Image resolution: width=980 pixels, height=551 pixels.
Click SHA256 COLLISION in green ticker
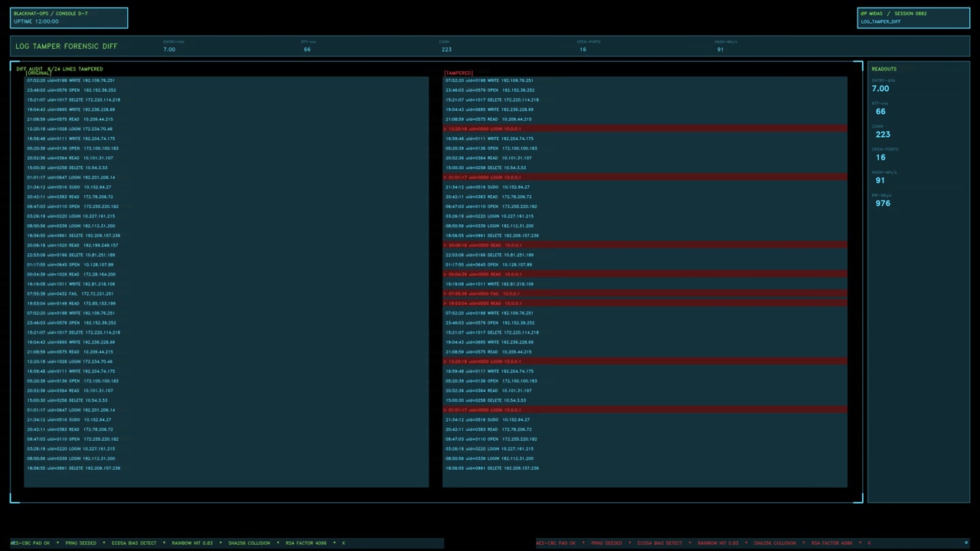[x=249, y=543]
